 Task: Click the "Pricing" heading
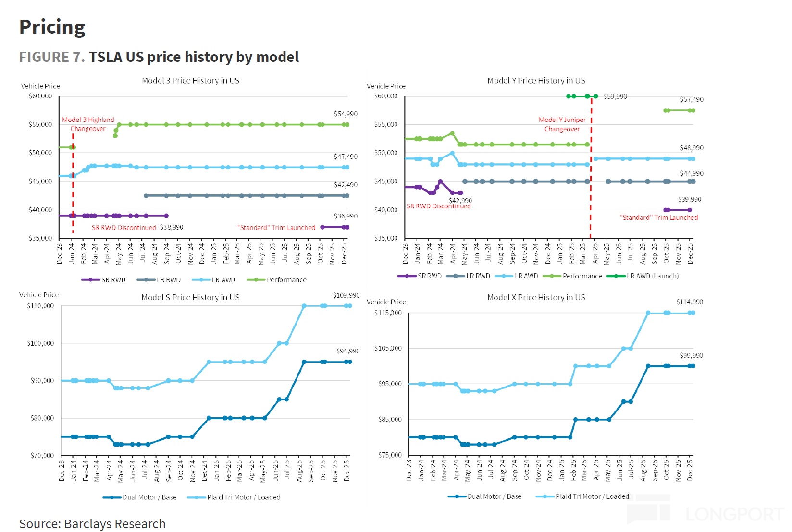coord(52,27)
